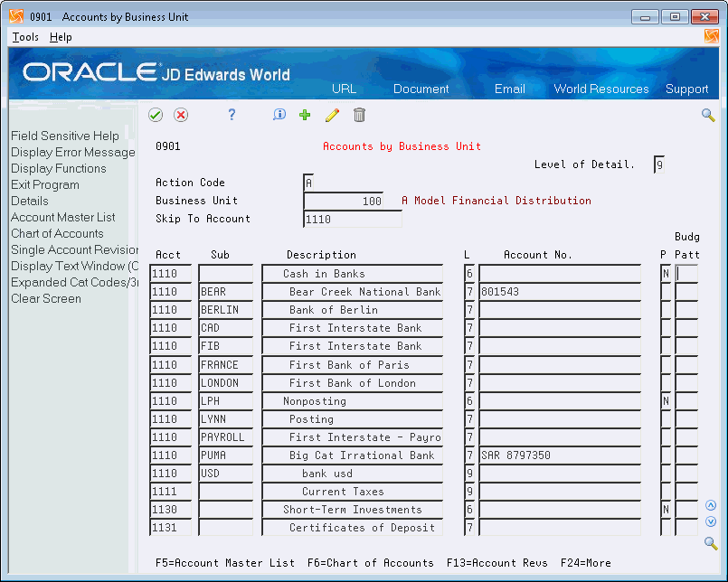Click F13=Account Revs function key
The image size is (728, 582).
pyautogui.click(x=496, y=563)
